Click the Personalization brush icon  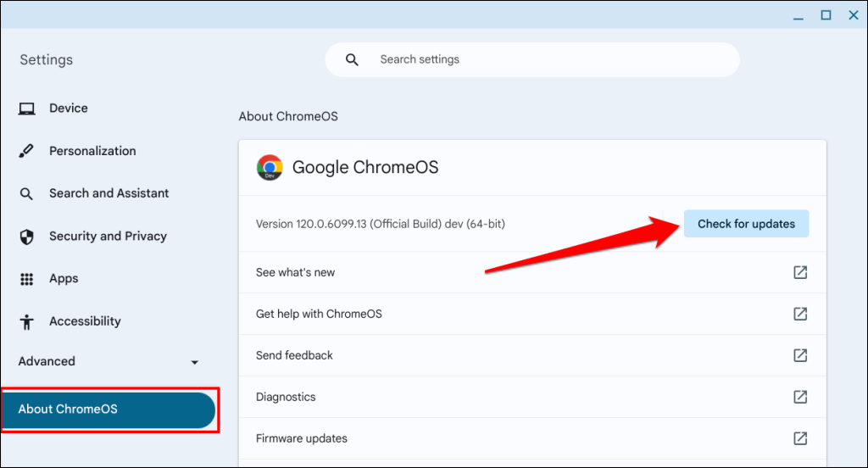click(27, 151)
